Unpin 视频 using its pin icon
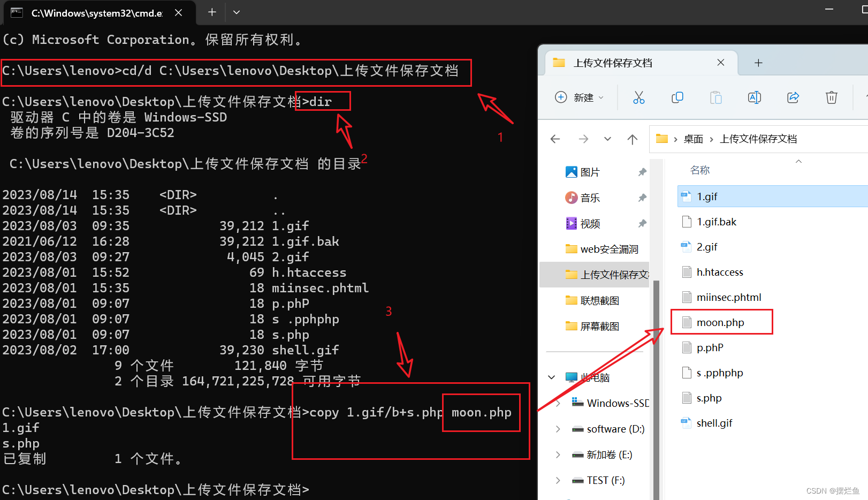This screenshot has width=868, height=500. point(642,223)
